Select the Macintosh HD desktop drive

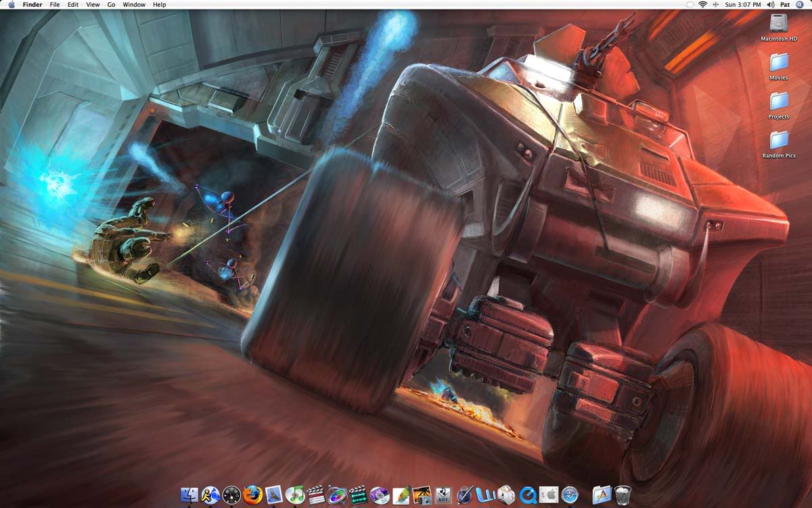click(779, 27)
